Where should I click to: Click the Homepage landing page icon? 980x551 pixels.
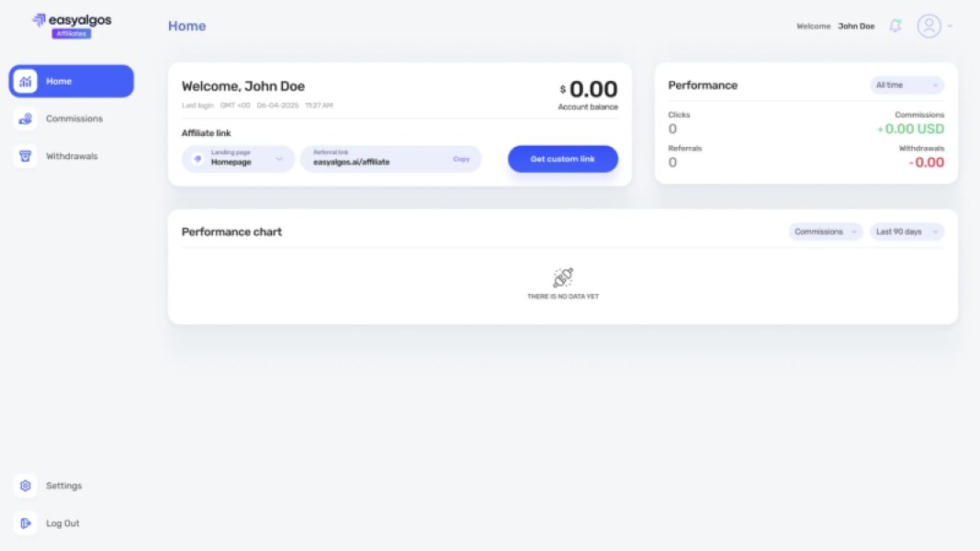[x=197, y=159]
